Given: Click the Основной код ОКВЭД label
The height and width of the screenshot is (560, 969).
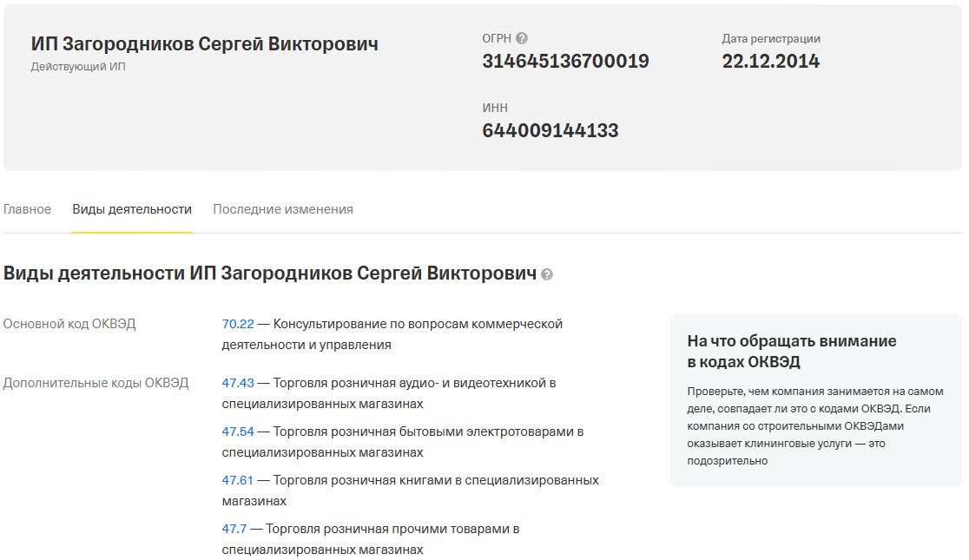Looking at the screenshot, I should tap(69, 324).
